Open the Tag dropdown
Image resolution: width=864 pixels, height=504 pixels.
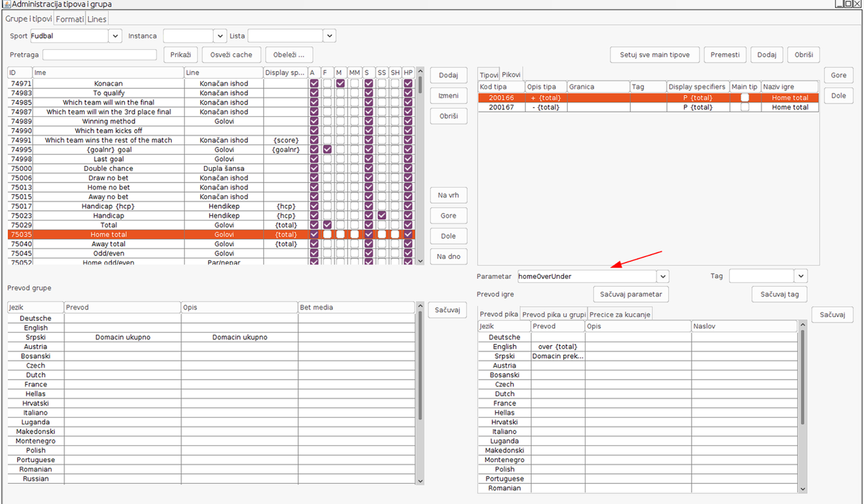click(x=801, y=276)
